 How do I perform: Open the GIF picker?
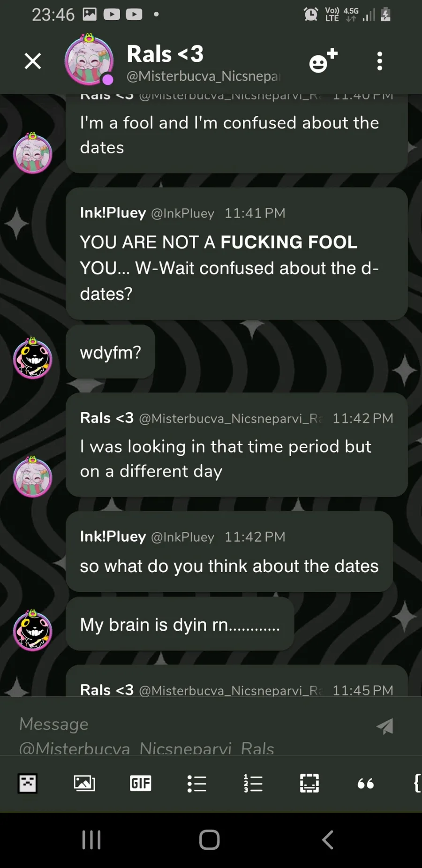(x=141, y=783)
